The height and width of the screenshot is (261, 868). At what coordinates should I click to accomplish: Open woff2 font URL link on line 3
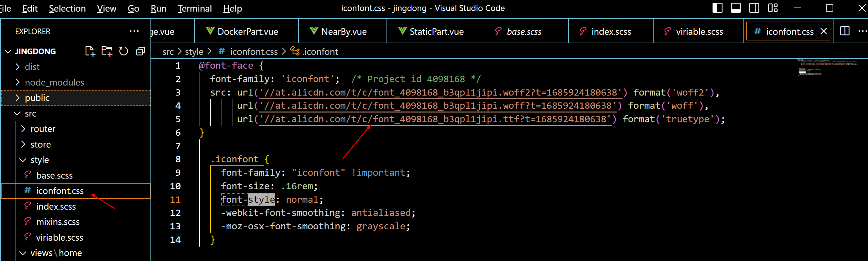click(440, 92)
